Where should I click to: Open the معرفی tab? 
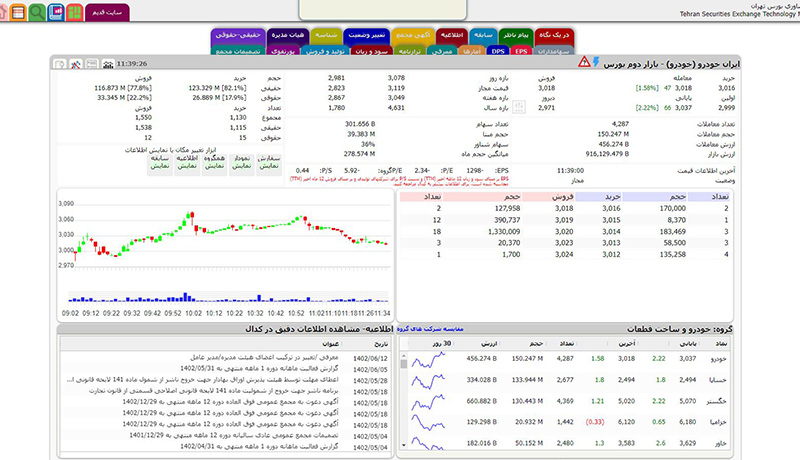[442, 51]
